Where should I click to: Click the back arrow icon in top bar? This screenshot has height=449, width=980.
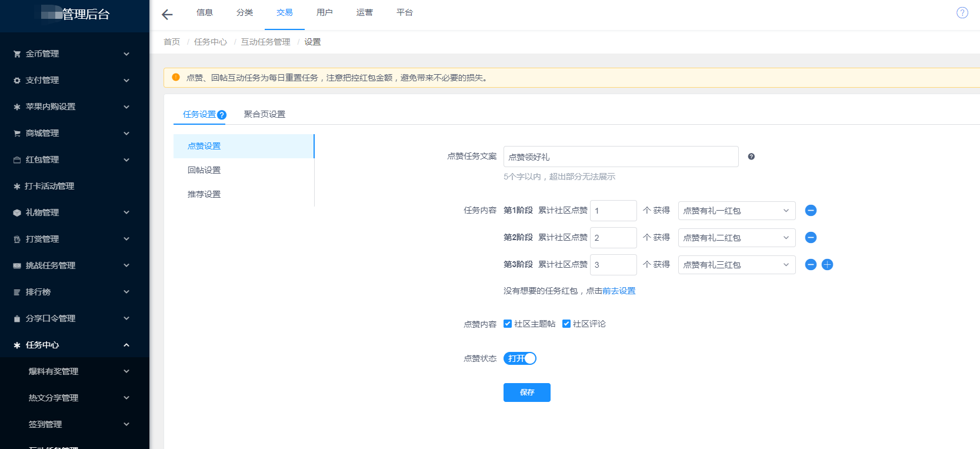[167, 15]
